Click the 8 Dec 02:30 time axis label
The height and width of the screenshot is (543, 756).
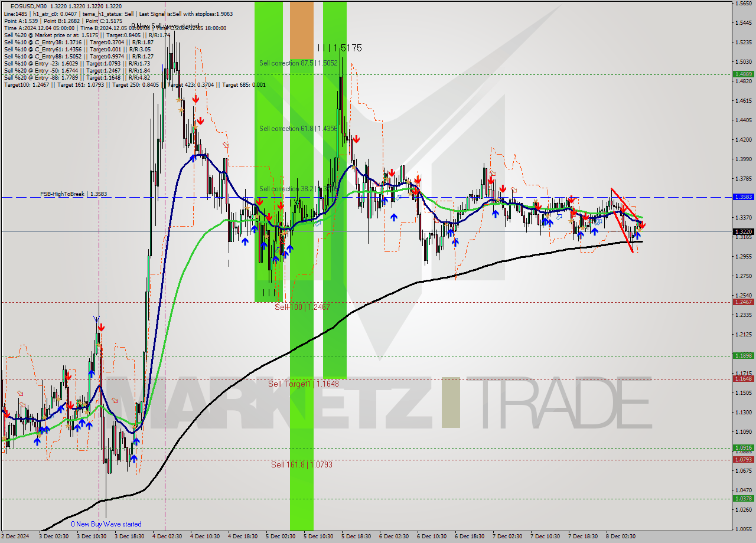tap(621, 537)
